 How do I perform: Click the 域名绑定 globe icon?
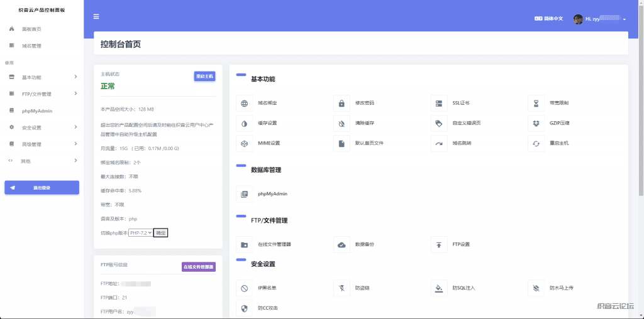244,103
